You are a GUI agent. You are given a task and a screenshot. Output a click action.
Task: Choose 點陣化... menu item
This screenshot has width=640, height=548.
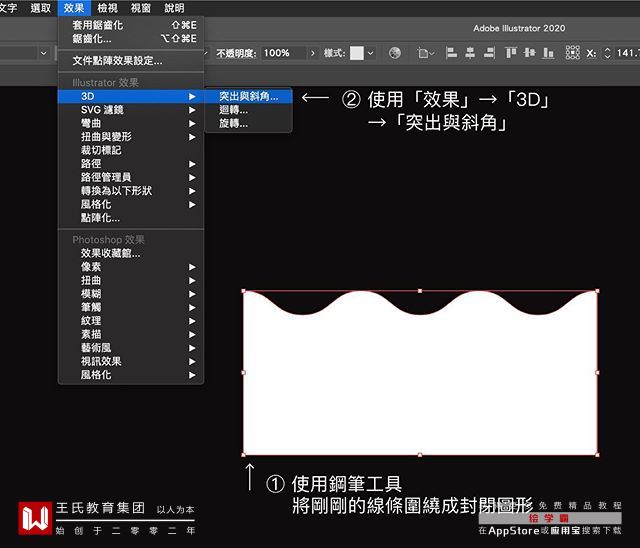(131, 217)
